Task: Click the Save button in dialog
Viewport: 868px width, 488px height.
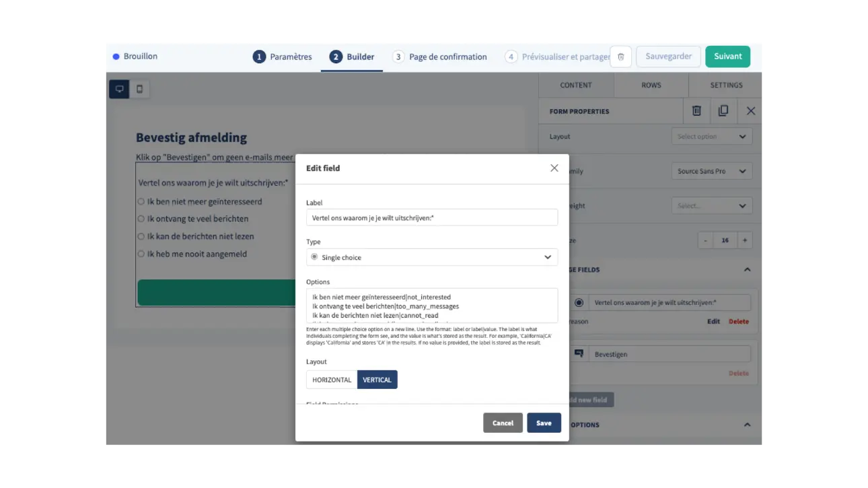Action: pyautogui.click(x=544, y=423)
